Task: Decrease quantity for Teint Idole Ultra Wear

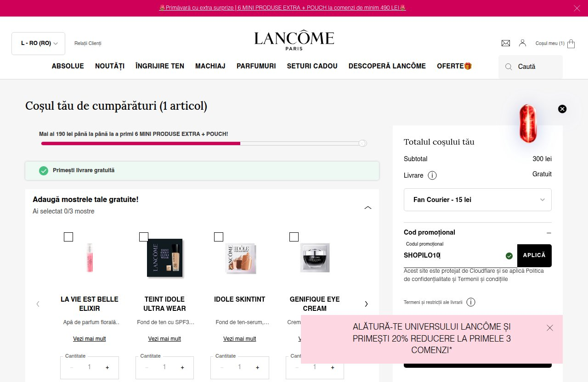Action: pos(147,367)
